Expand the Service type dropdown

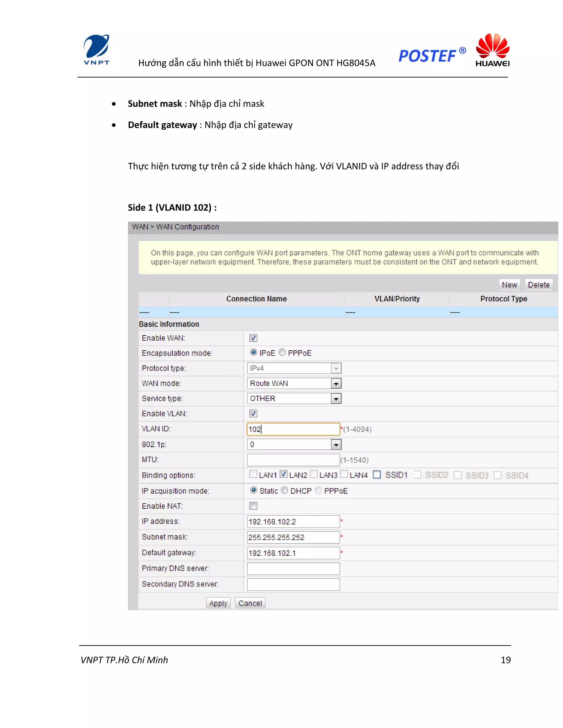[336, 399]
